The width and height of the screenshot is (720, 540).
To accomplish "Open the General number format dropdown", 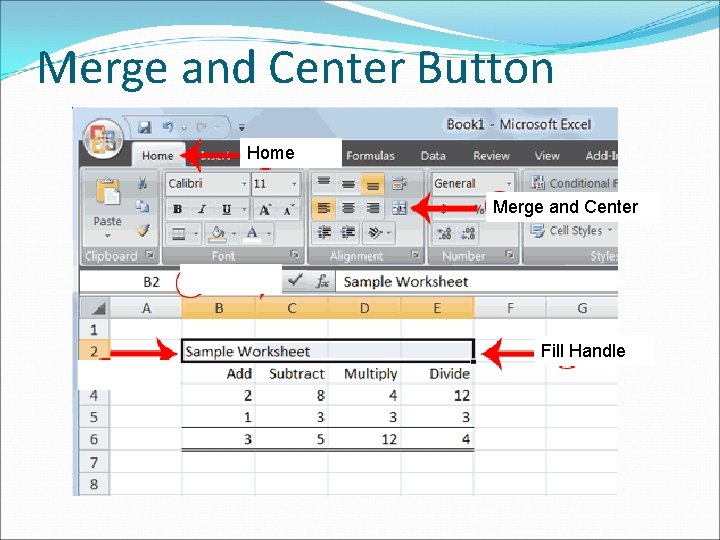I will [509, 184].
